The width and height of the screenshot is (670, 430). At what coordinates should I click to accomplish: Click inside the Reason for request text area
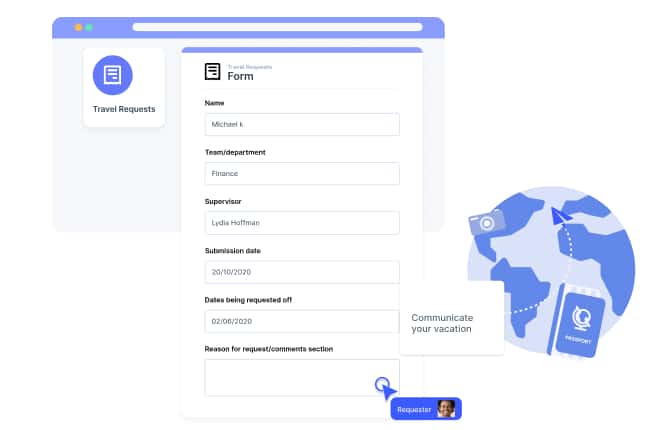click(301, 377)
